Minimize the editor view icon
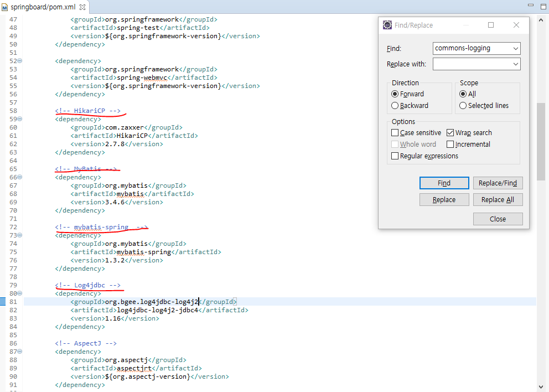Screen dimensions: 549x392 531,5
